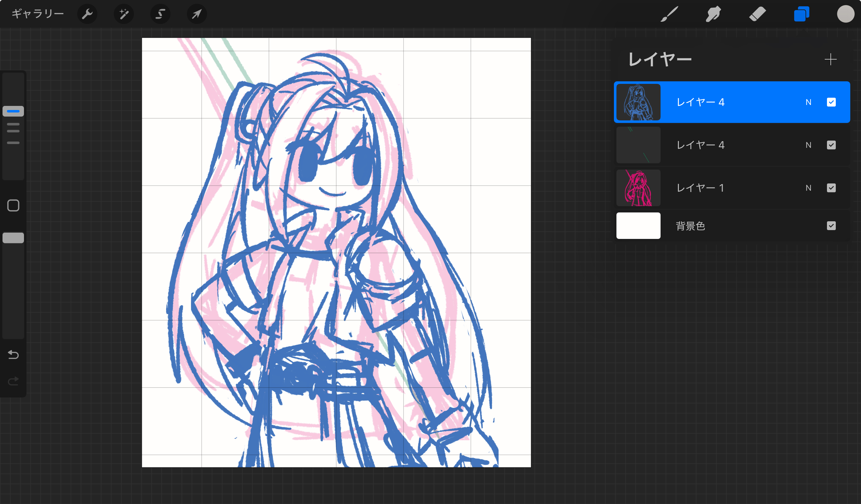
Task: Close the Layers panel using the layers icon
Action: coord(801,14)
